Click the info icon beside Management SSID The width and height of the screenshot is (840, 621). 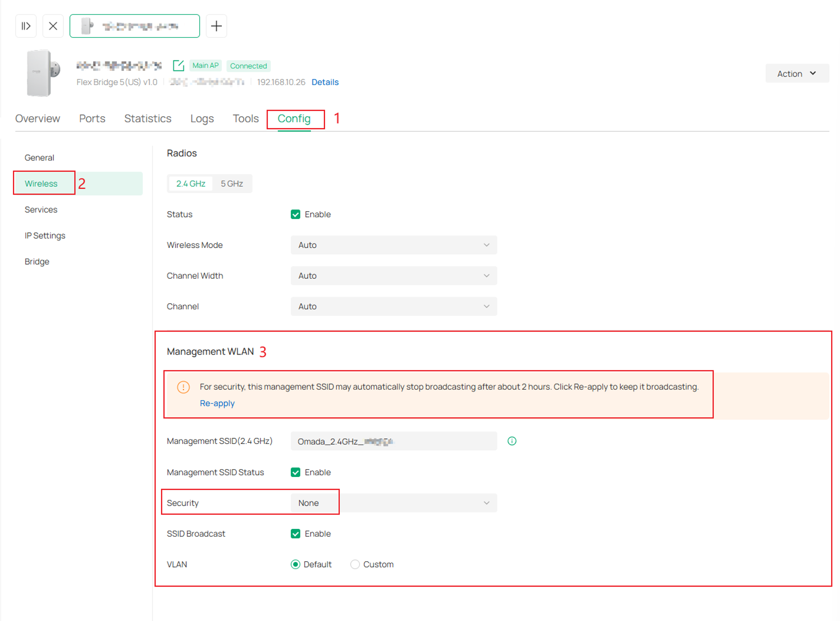point(512,441)
